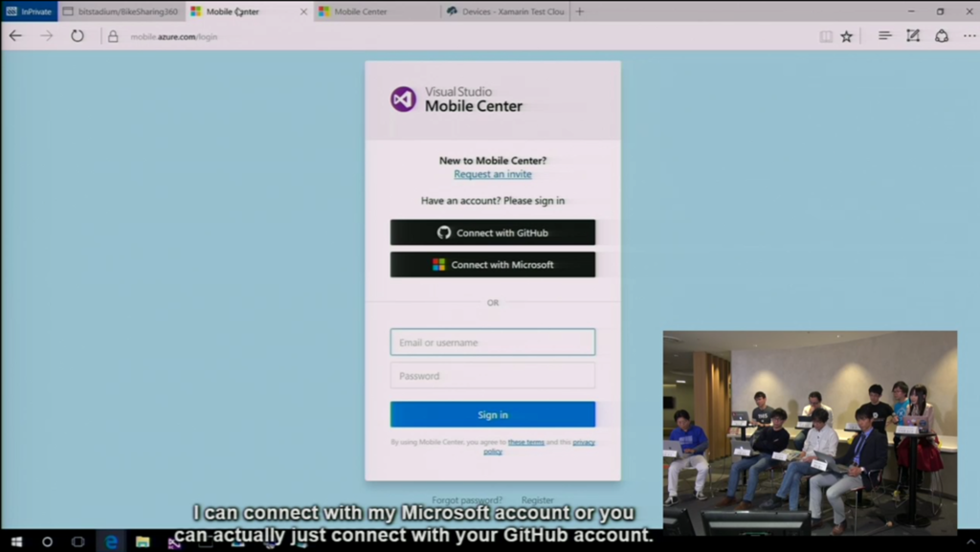Minimize the Edge browser window
The height and width of the screenshot is (552, 980).
pyautogui.click(x=911, y=11)
